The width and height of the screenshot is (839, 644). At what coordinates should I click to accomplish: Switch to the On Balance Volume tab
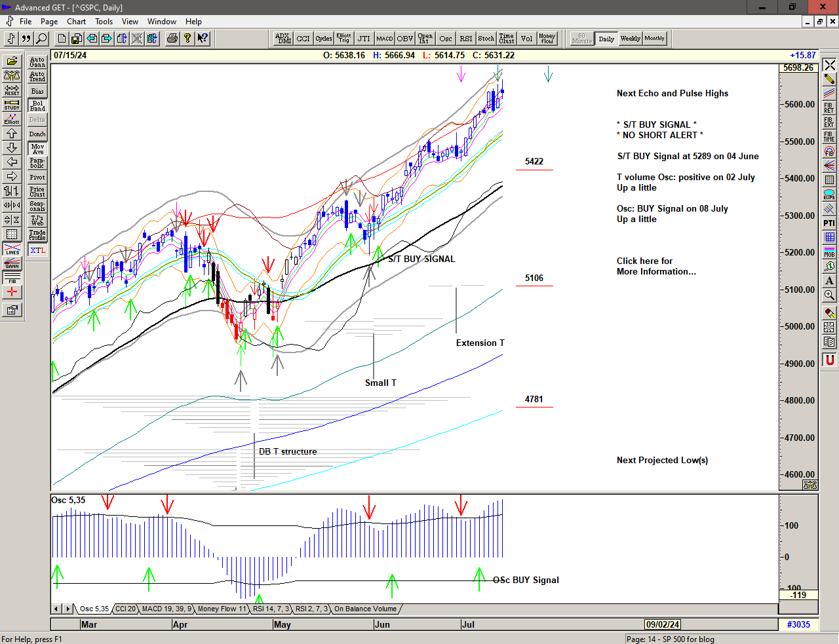click(x=365, y=609)
